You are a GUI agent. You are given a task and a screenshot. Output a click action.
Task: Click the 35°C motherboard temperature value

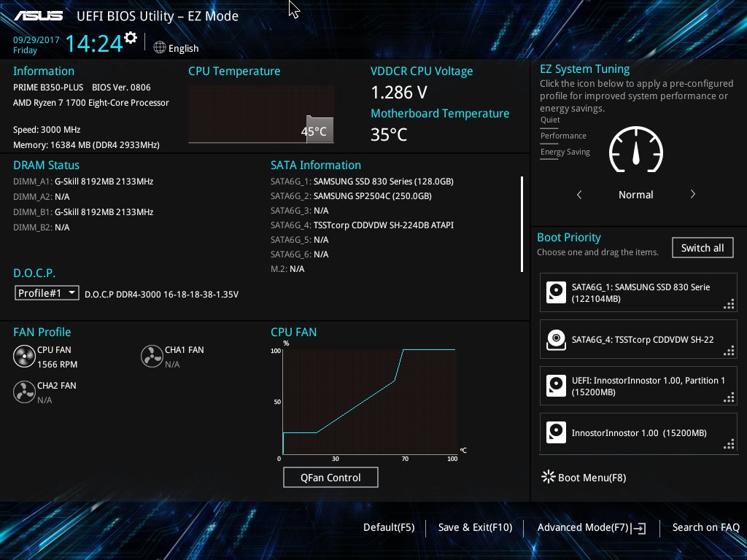[389, 135]
